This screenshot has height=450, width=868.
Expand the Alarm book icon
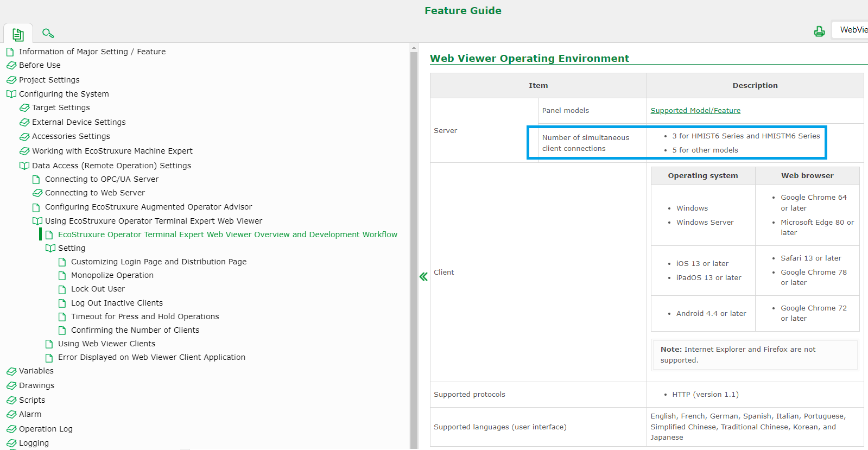tap(11, 414)
